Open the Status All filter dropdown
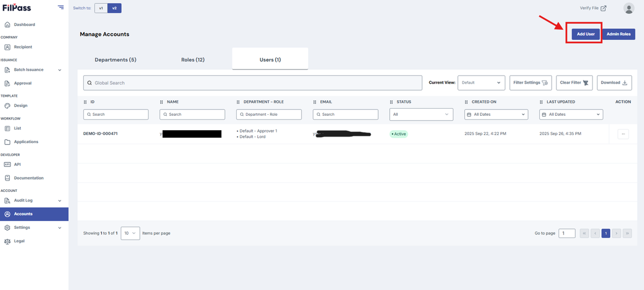 [421, 114]
